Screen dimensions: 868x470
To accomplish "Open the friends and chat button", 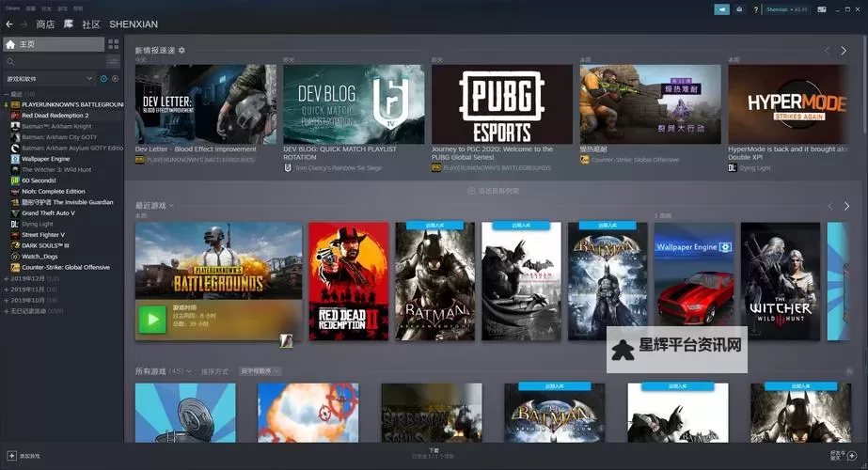I will coord(844,456).
